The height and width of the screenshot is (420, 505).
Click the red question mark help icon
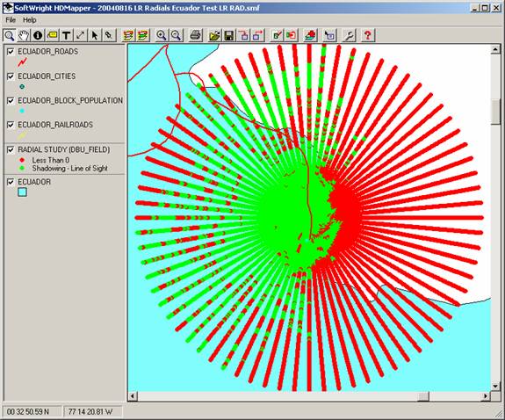(x=368, y=35)
